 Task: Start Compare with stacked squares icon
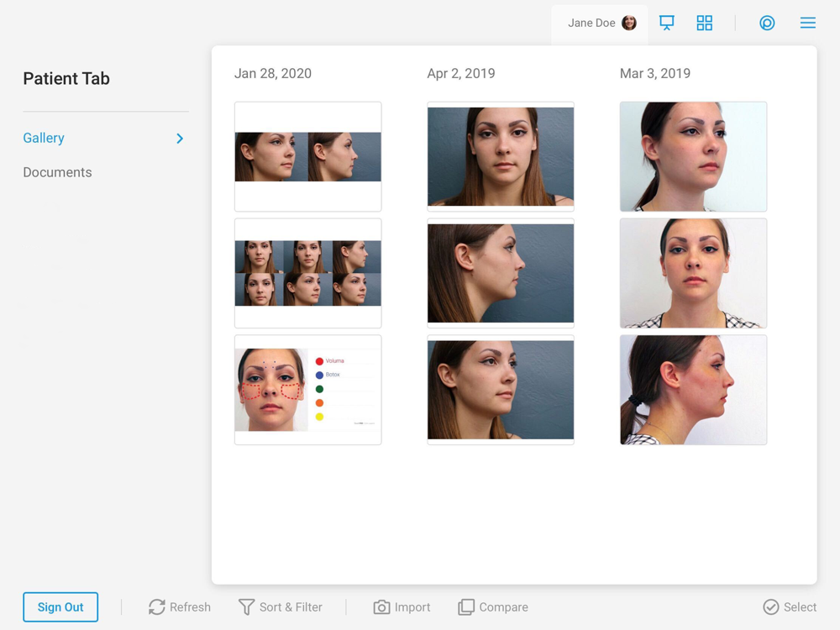point(466,607)
